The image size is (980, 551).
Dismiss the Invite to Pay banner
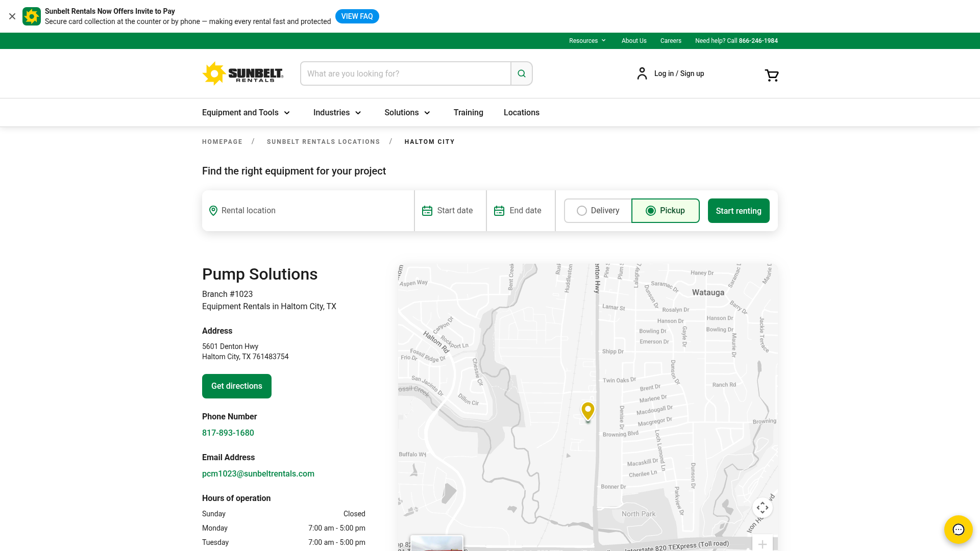(x=12, y=16)
